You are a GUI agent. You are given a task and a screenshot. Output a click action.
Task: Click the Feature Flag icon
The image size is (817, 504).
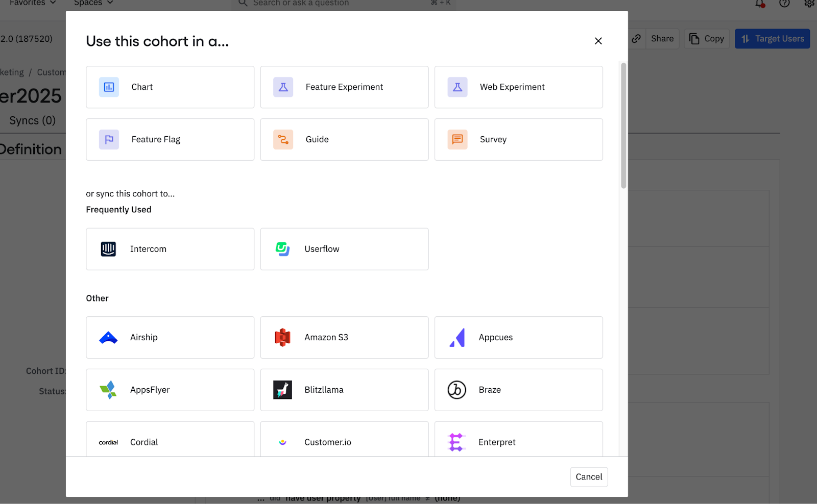[x=109, y=139]
